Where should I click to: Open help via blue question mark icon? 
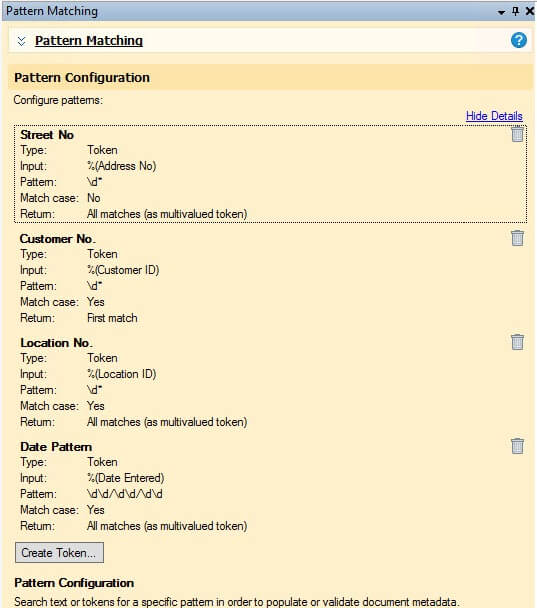pyautogui.click(x=518, y=40)
